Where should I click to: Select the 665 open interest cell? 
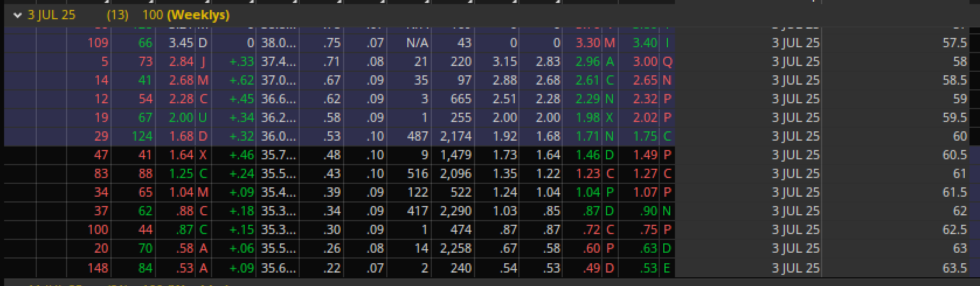453,99
